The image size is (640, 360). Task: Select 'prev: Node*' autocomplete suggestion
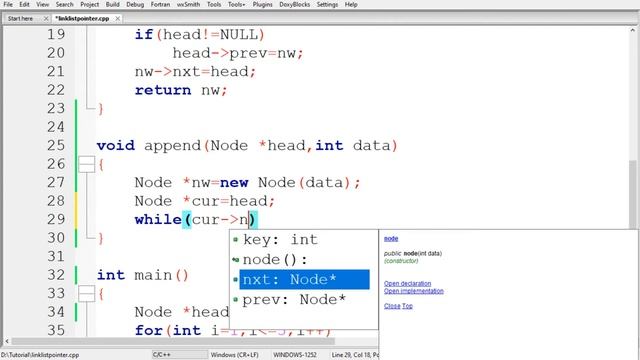coord(304,300)
